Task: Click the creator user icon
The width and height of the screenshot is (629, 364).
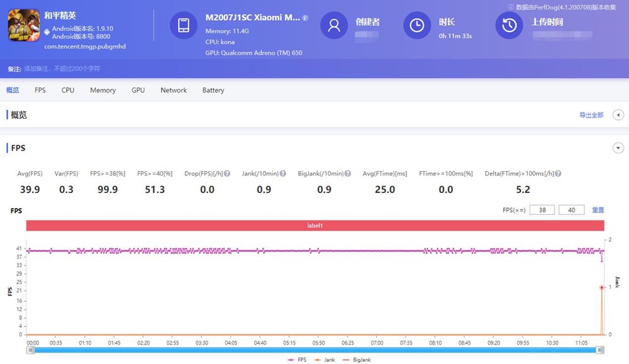Action: click(x=334, y=25)
